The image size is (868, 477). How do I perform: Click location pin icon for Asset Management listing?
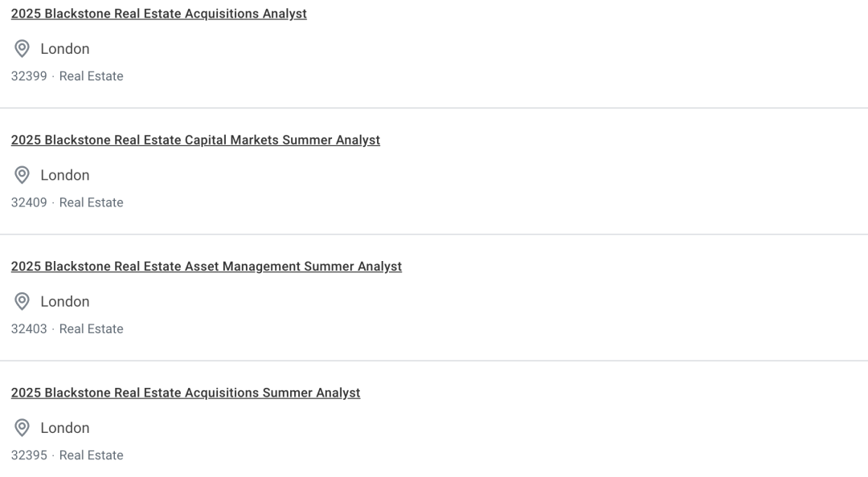(x=22, y=302)
